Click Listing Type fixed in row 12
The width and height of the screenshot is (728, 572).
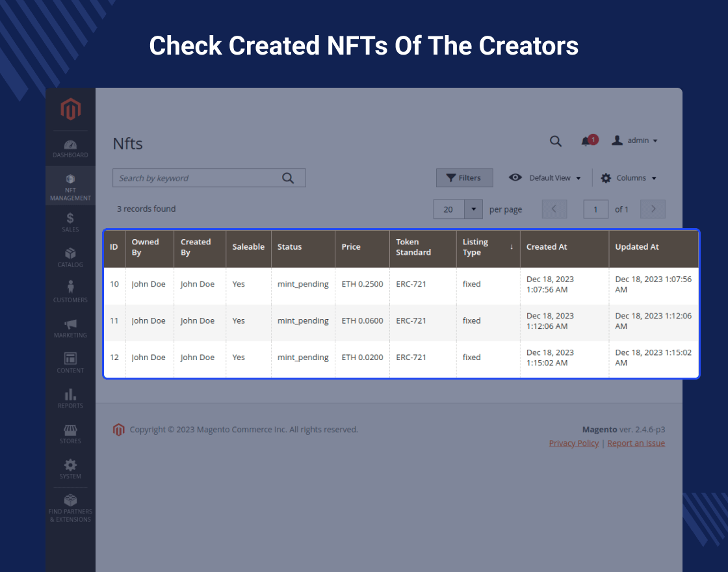pyautogui.click(x=471, y=357)
